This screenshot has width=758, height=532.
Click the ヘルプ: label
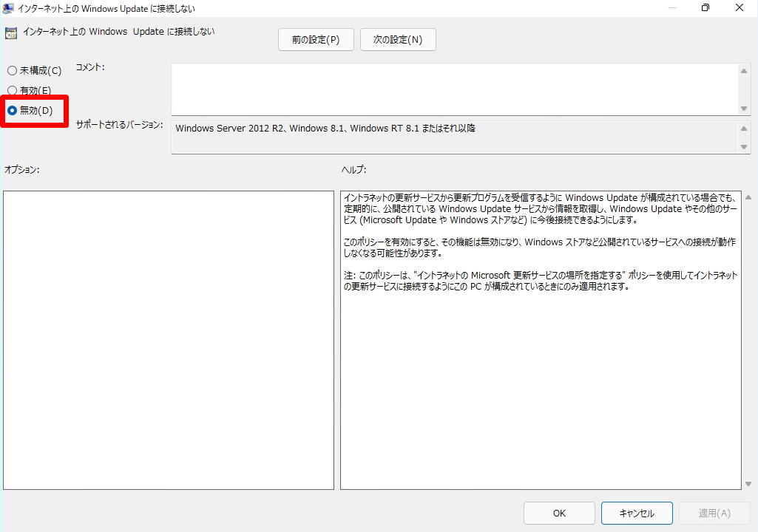tap(354, 170)
